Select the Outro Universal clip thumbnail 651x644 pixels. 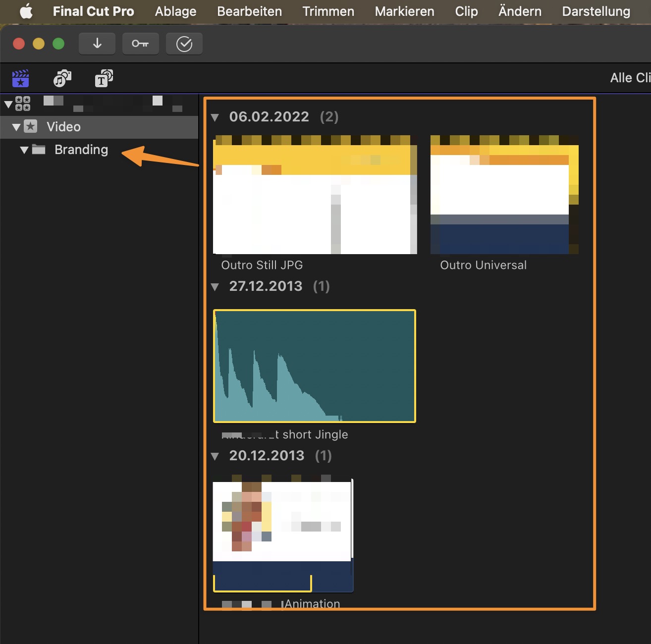click(x=504, y=195)
